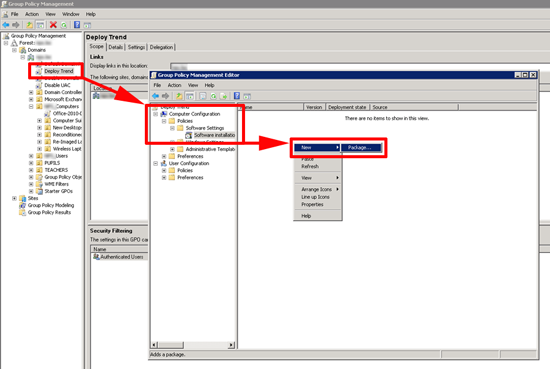Viewport: 550px width, 369px height.
Task: Select PUPILS organizational unit
Action: pos(52,163)
